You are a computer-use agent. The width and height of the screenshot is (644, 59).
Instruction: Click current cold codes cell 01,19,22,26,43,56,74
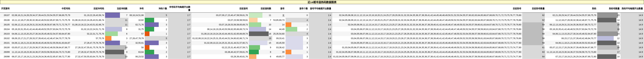click(94, 15)
